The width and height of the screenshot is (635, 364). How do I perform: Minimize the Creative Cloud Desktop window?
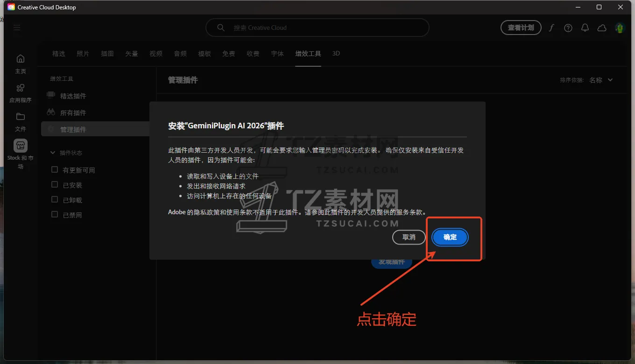578,7
